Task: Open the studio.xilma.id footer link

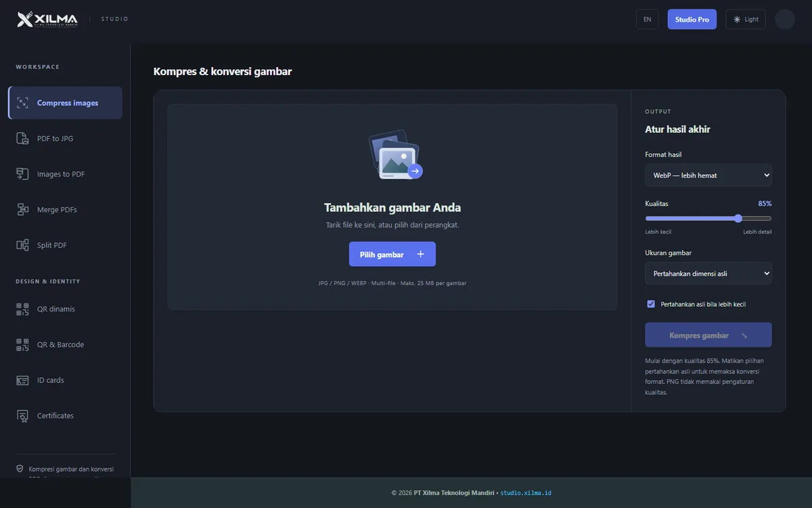Action: point(526,493)
